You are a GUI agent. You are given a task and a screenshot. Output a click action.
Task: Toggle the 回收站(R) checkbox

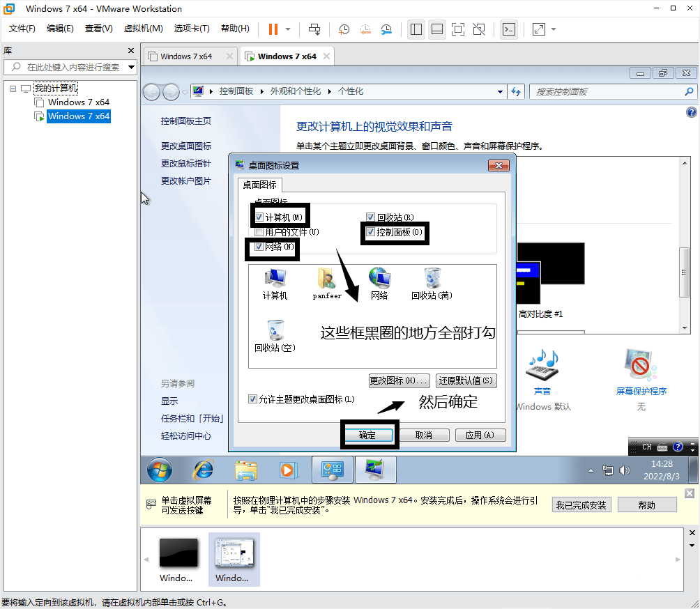[370, 217]
